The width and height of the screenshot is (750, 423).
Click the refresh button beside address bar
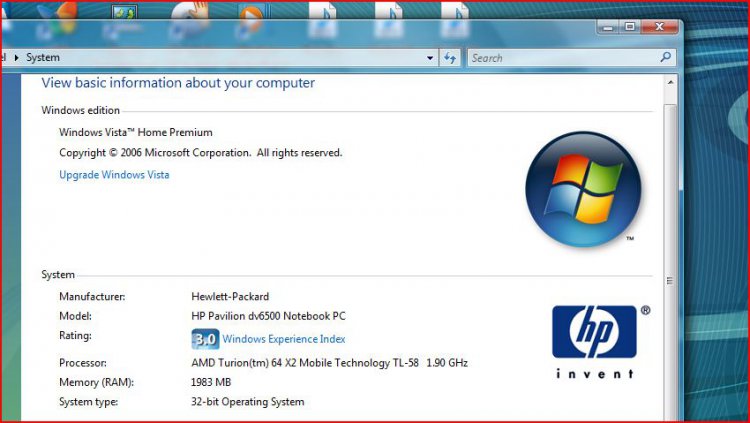(450, 58)
